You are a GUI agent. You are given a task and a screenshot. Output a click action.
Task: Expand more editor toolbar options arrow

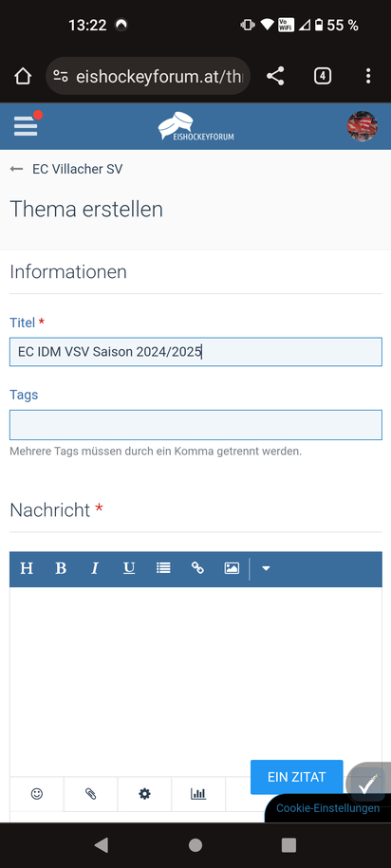266,568
